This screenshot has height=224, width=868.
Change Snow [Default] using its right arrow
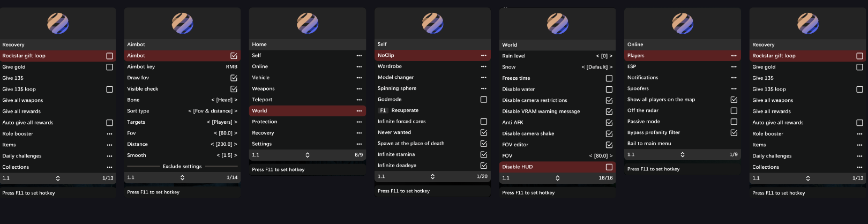[610, 67]
